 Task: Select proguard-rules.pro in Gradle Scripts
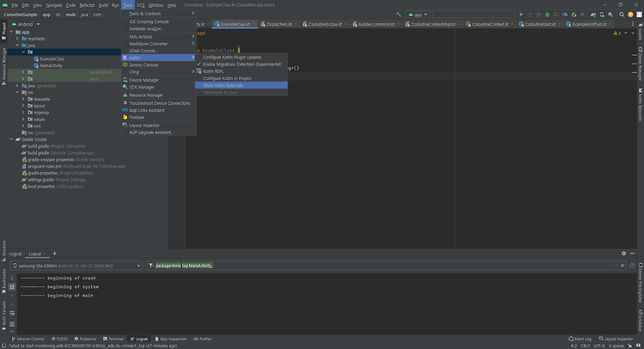[45, 166]
